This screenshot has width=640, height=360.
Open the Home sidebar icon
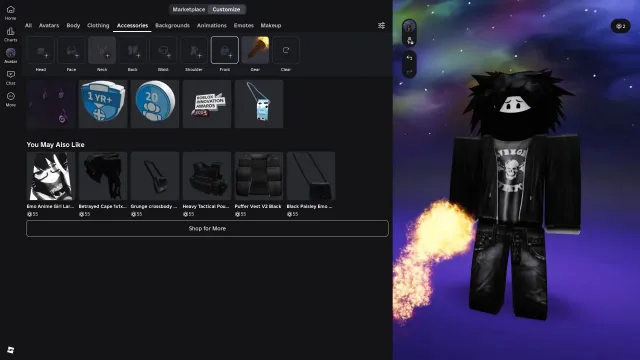tap(11, 12)
